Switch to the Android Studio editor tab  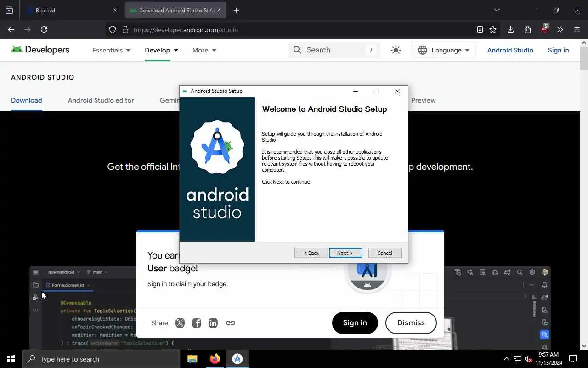(101, 100)
